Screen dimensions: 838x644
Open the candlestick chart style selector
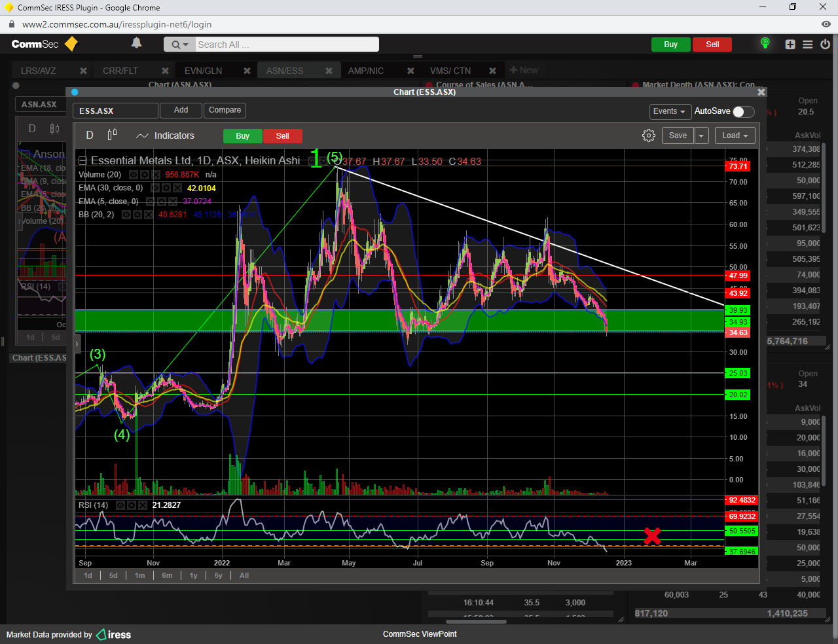pos(112,135)
